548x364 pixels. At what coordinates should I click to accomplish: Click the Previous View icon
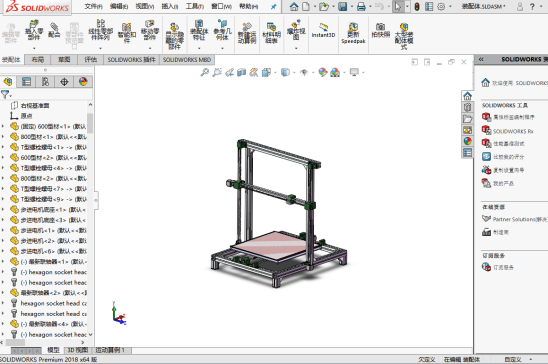click(229, 72)
